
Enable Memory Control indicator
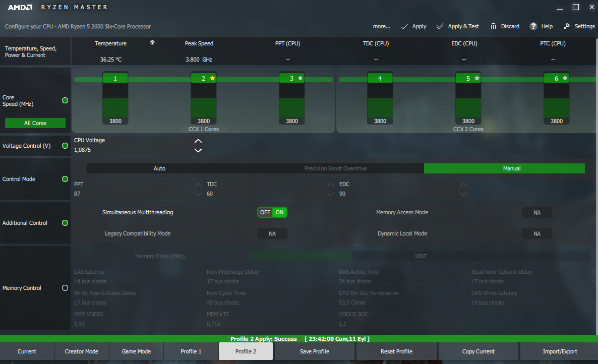pos(65,288)
